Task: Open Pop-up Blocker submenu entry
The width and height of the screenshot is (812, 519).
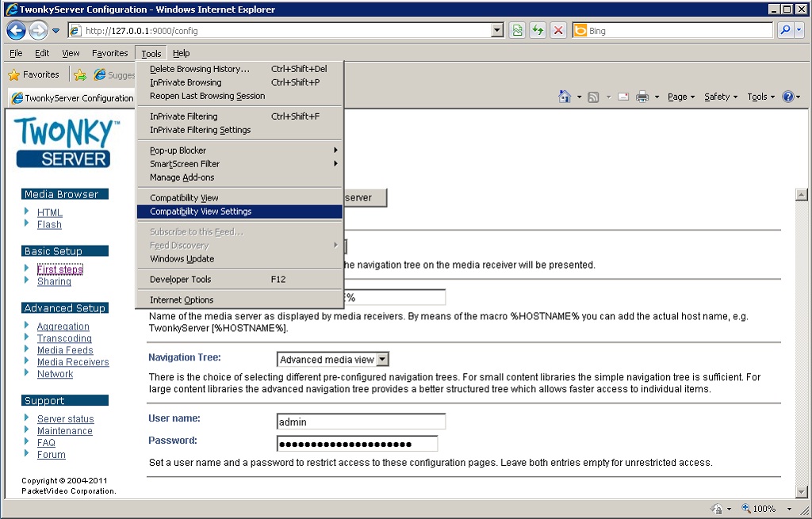Action: [x=176, y=150]
